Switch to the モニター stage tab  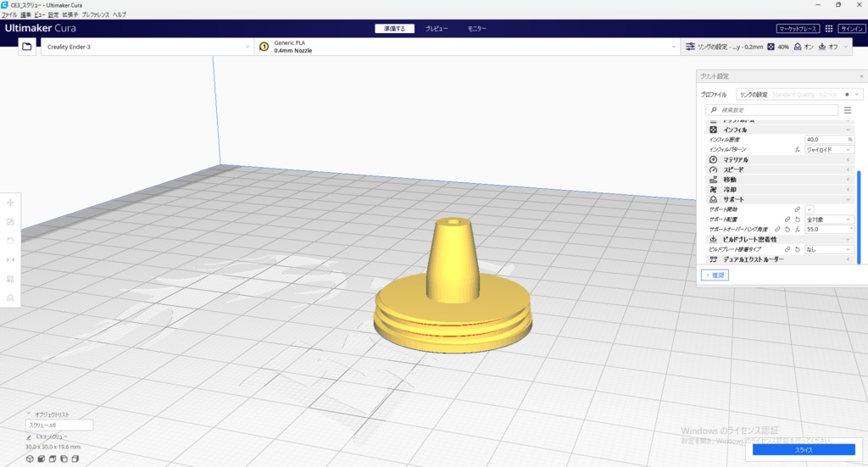[x=476, y=29]
